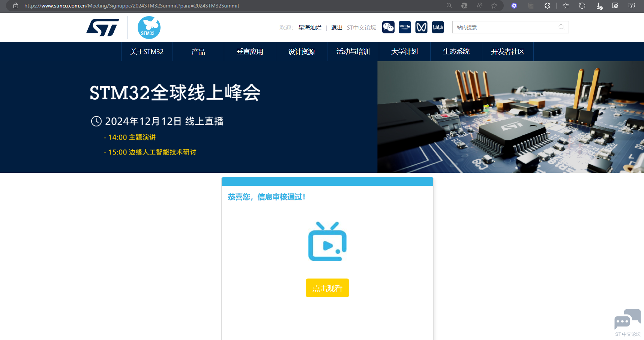The image size is (644, 340).
Task: Click the Edge swirl icon in address bar
Action: pyautogui.click(x=464, y=6)
